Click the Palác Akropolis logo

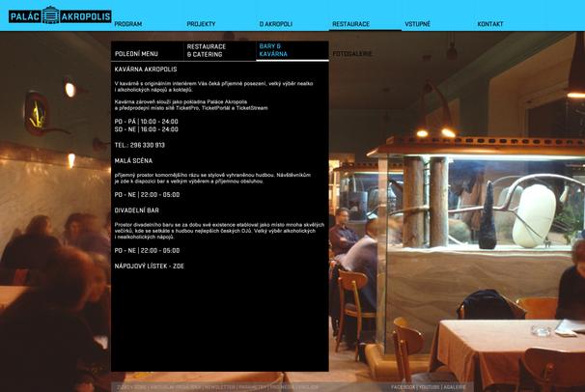coord(60,14)
